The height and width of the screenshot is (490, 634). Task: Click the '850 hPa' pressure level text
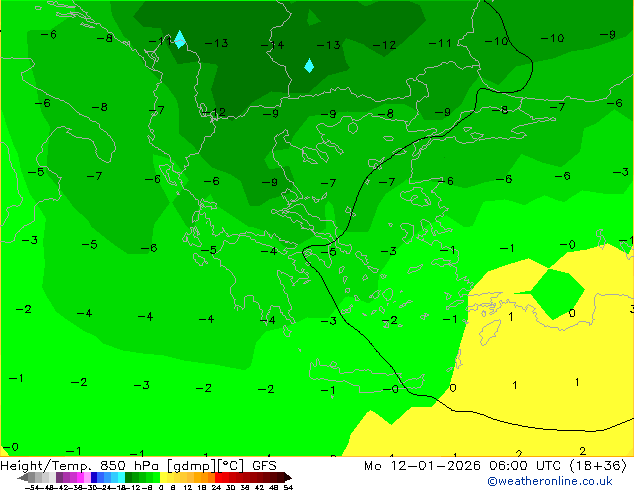(129, 466)
